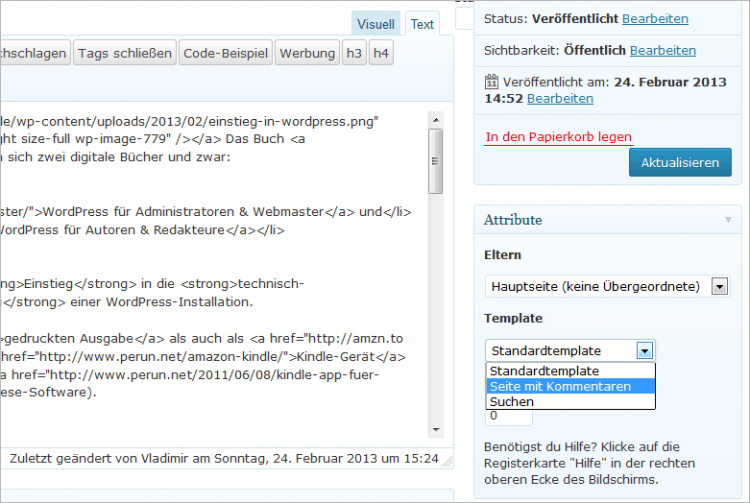The height and width of the screenshot is (503, 750).
Task: Click the Werbung toolbar button
Action: [307, 53]
